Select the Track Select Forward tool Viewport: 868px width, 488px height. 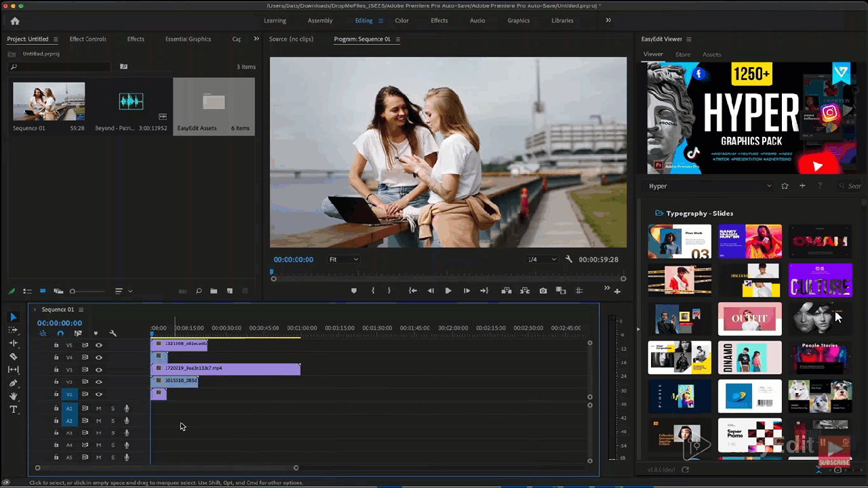(x=14, y=331)
